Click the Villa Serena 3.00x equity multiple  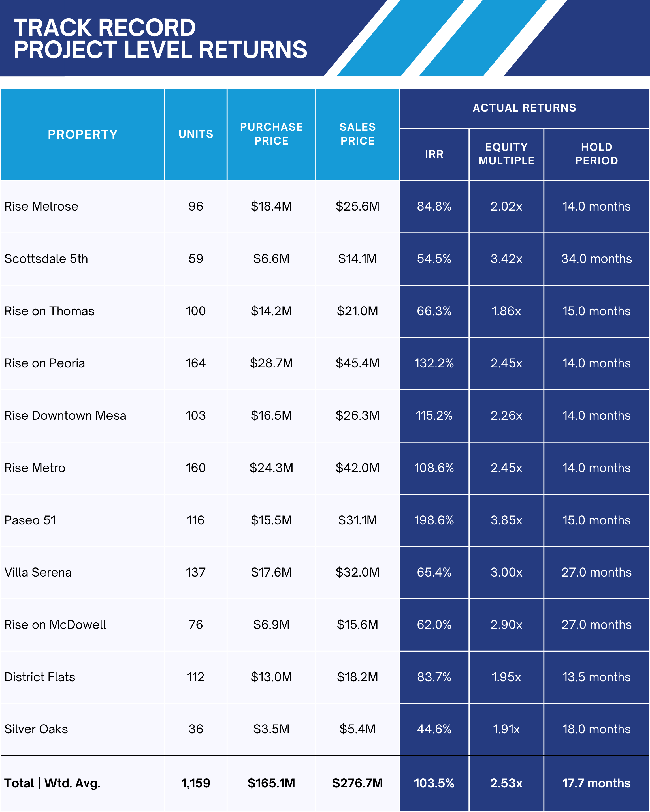click(x=506, y=573)
